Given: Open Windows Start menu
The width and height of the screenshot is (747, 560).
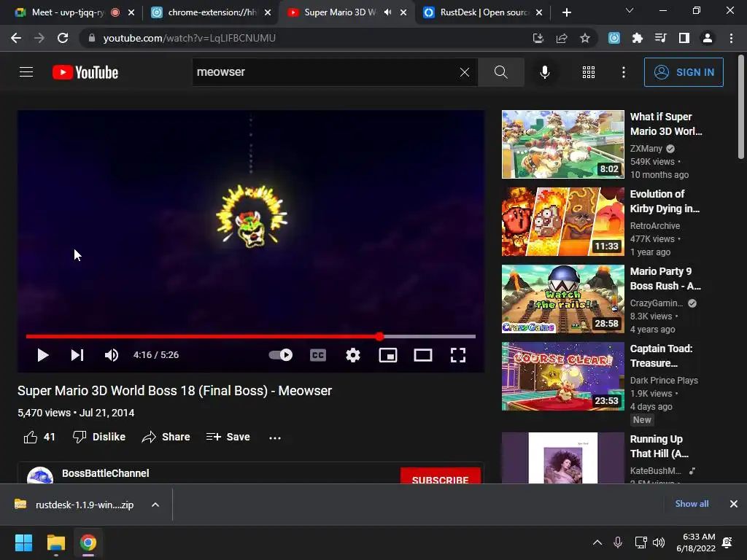Looking at the screenshot, I should click(x=23, y=542).
